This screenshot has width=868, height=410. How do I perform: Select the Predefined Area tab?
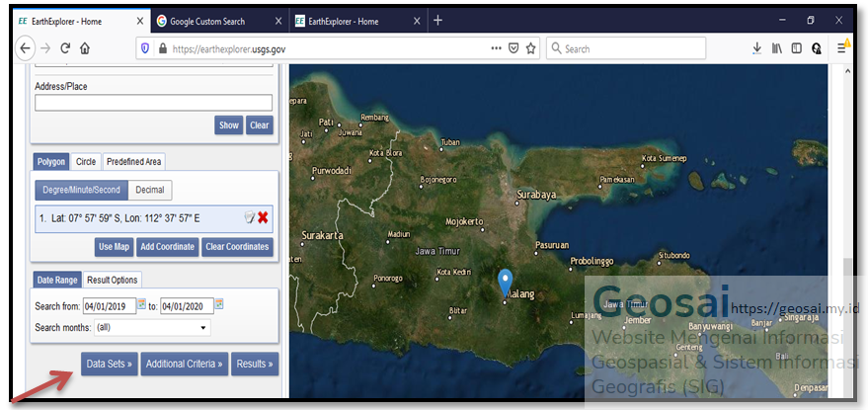pyautogui.click(x=134, y=162)
